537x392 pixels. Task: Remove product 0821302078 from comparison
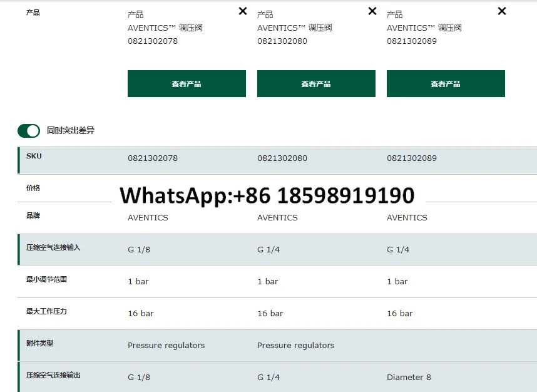[243, 11]
